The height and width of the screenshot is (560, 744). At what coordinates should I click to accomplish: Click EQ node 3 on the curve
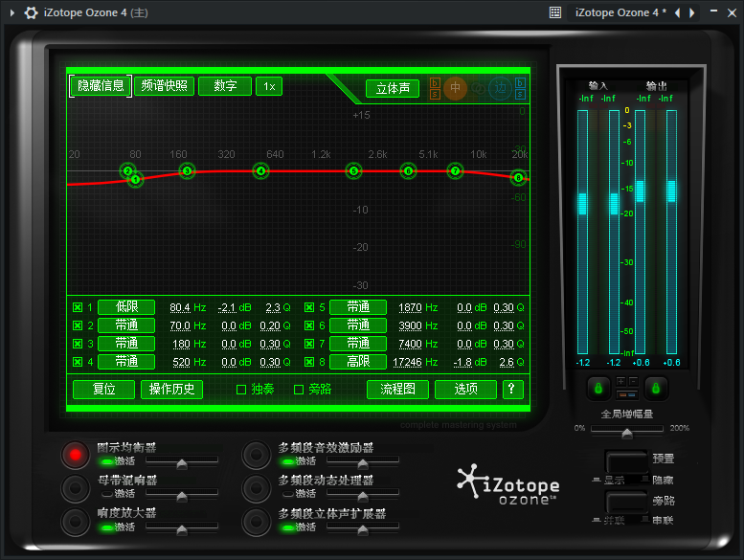click(187, 171)
